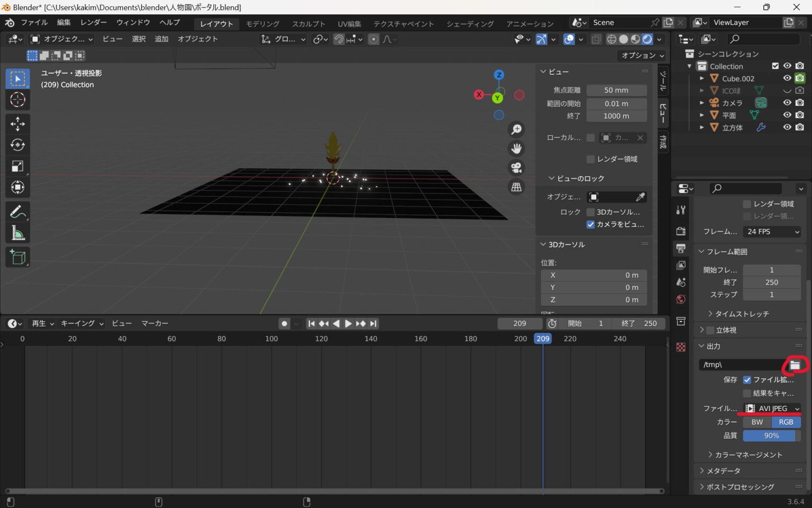The image size is (812, 508).
Task: Adjust the 品質 90% slider
Action: point(772,436)
